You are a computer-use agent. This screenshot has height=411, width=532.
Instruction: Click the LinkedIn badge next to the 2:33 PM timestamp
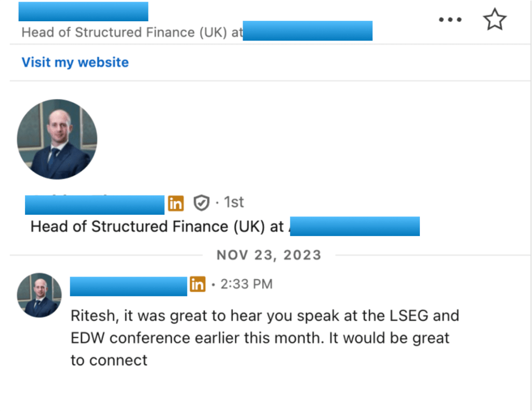tap(197, 284)
